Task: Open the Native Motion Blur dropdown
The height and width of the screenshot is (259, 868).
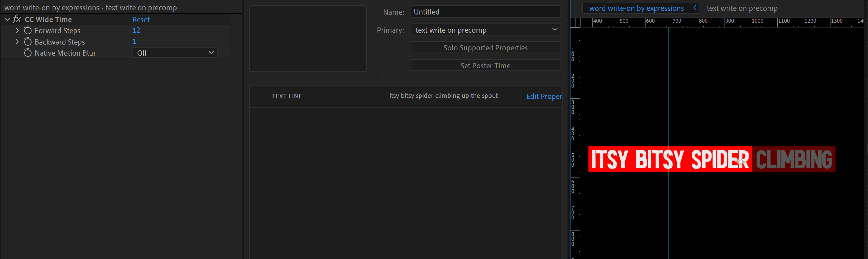Action: 175,52
